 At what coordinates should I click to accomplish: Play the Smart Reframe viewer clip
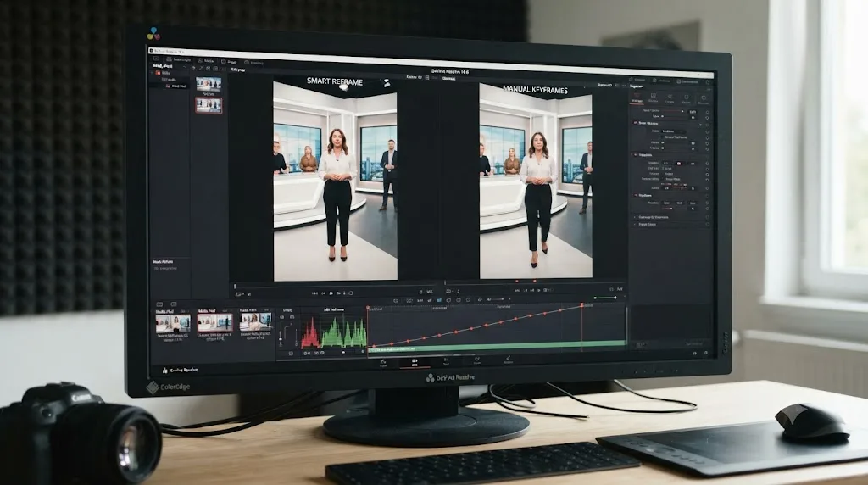click(x=331, y=293)
